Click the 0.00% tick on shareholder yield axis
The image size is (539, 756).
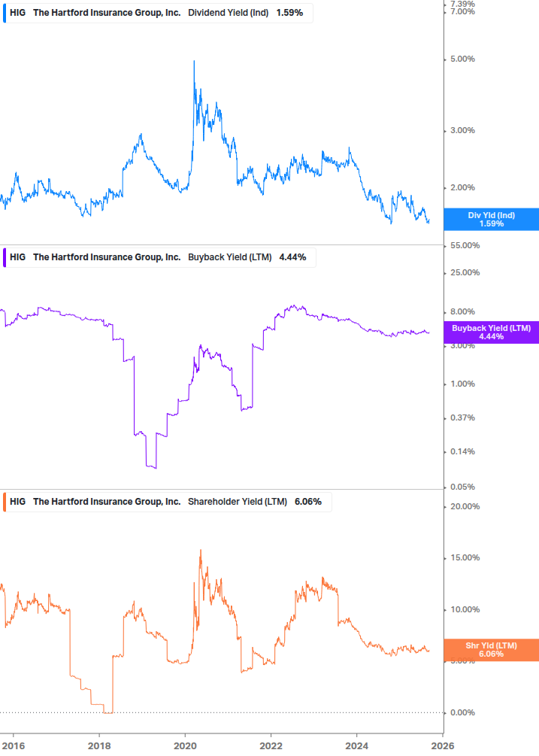click(462, 712)
